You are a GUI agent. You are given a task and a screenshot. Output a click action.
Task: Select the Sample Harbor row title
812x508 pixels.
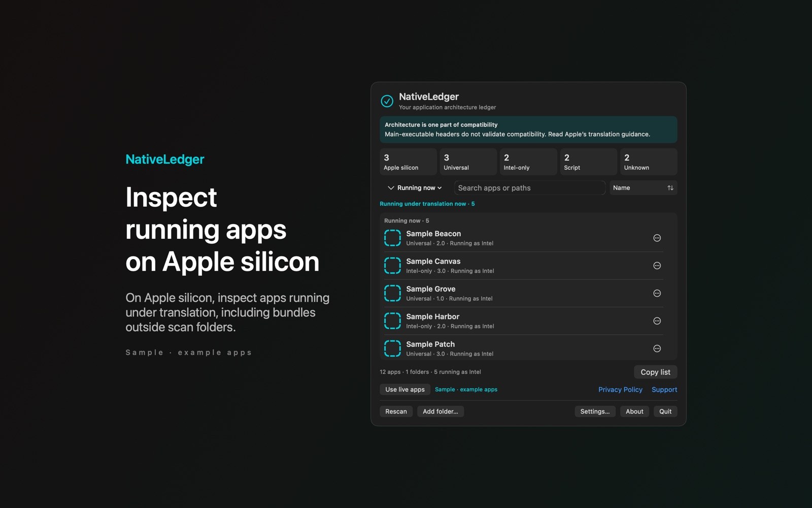point(433,316)
